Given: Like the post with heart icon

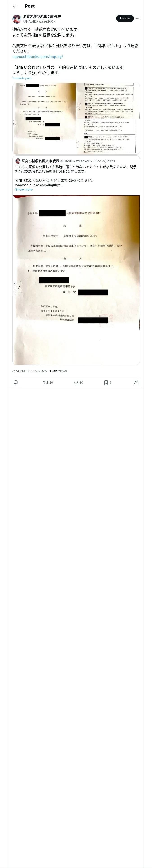Looking at the screenshot, I should pos(76,382).
